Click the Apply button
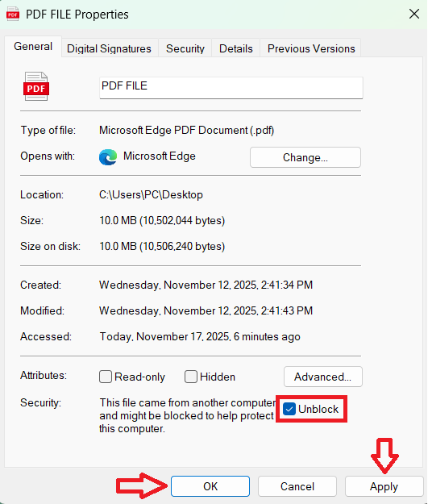 [x=384, y=486]
